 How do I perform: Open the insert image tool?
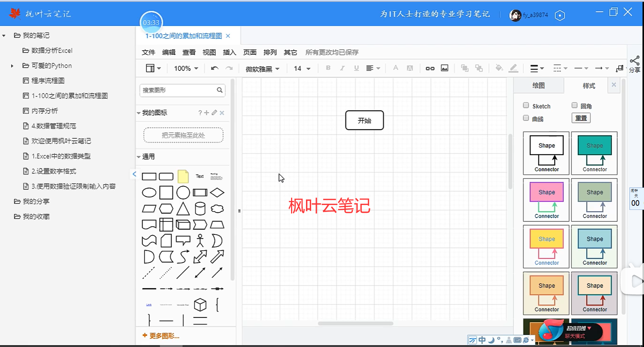point(444,68)
